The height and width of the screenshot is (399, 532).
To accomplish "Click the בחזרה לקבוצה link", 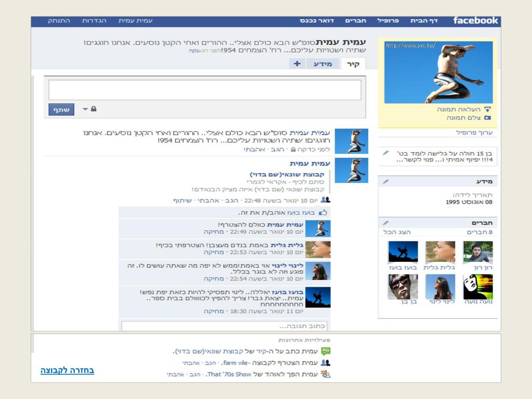I will point(67,370).
